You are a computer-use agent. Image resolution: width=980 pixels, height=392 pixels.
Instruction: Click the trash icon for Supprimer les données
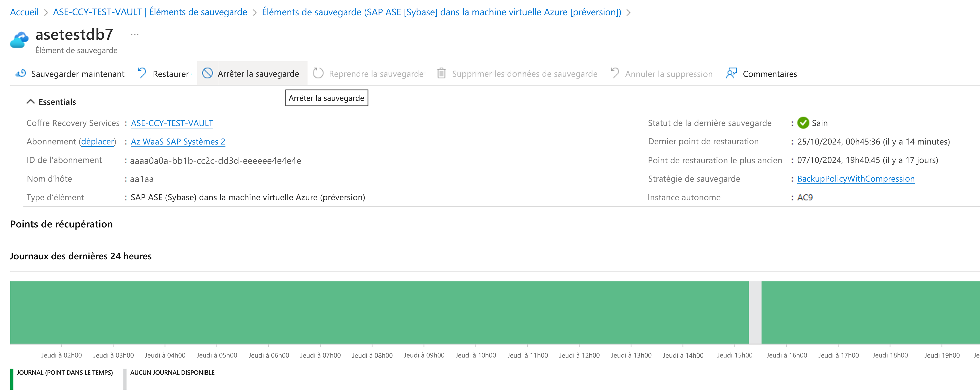tap(441, 73)
